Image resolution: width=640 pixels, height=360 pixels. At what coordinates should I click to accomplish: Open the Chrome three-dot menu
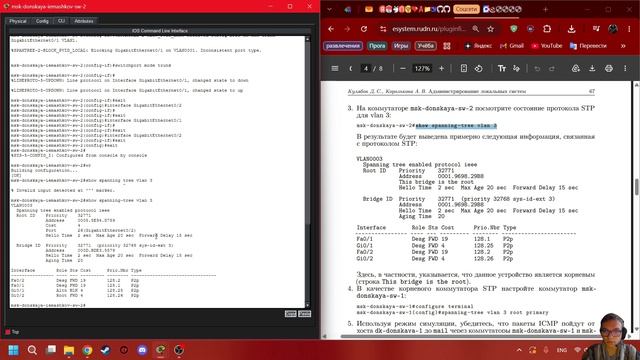(629, 29)
